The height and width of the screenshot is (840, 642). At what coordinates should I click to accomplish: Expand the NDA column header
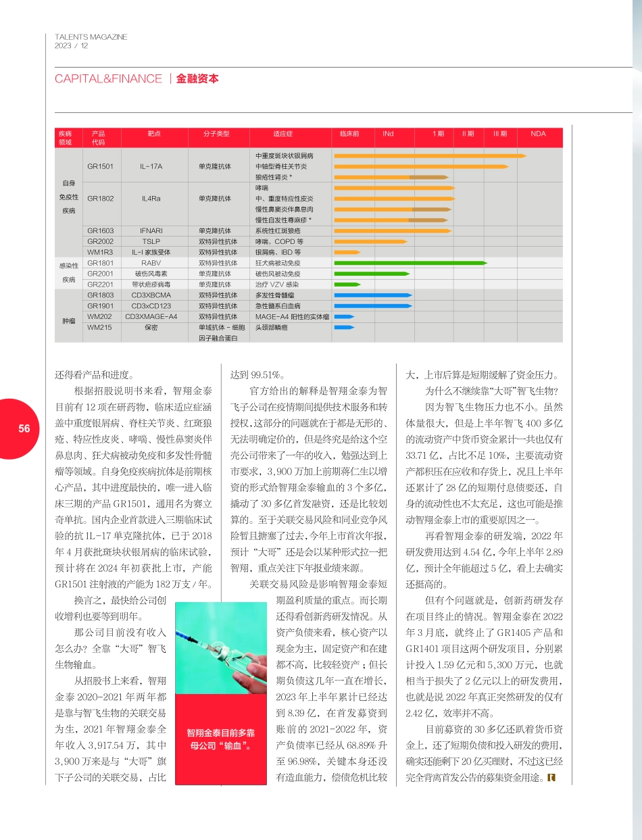click(x=538, y=136)
